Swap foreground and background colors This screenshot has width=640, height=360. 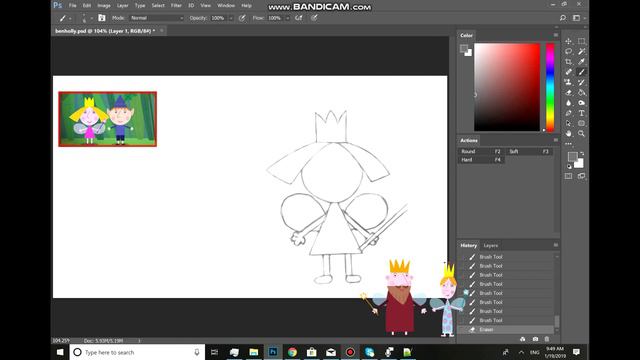click(x=582, y=153)
